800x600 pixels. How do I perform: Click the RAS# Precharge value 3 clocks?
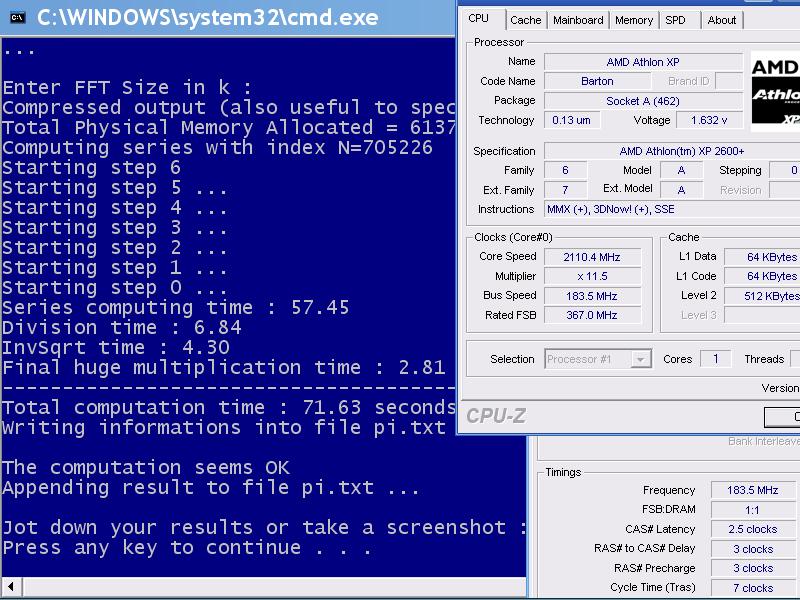tap(753, 568)
